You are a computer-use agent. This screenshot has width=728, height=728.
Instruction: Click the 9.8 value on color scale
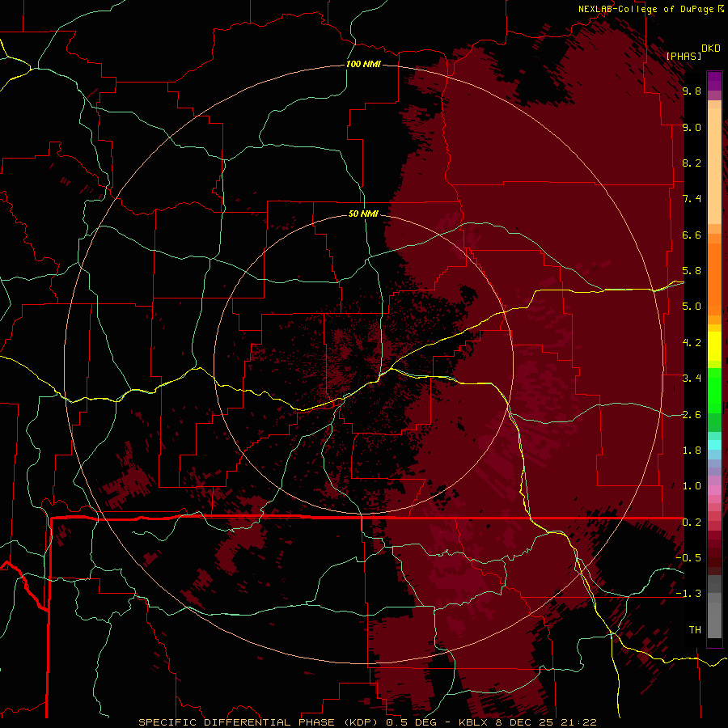coord(692,91)
